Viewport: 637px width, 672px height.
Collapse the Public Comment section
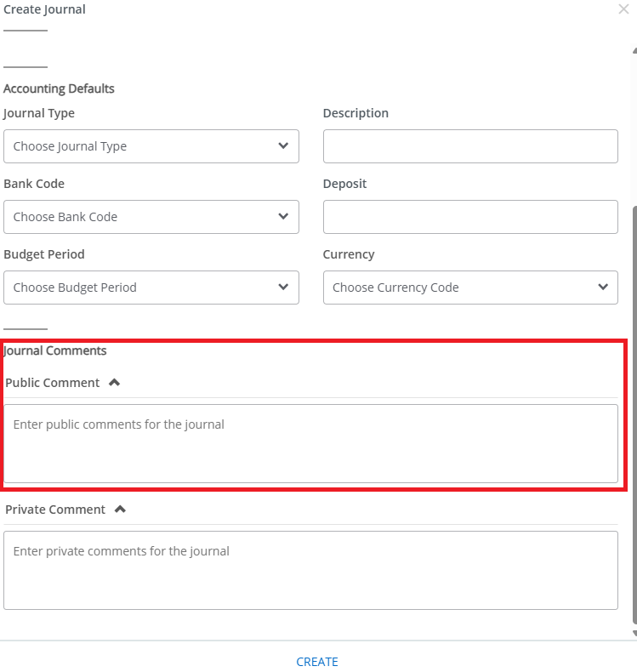[114, 382]
